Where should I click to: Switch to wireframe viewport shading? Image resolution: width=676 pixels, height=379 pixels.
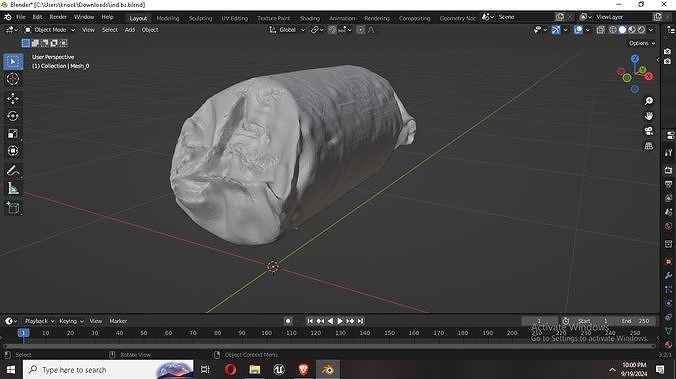(x=613, y=30)
